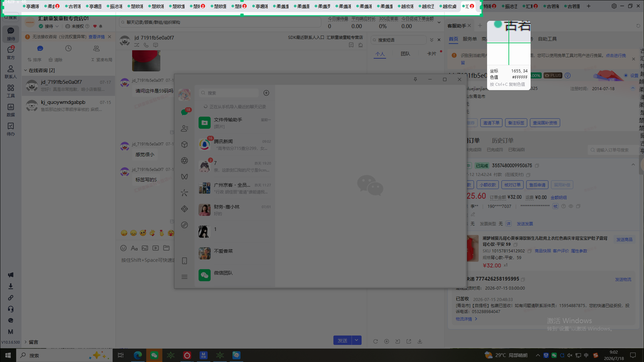Open the 文件传输助手 chat in WeChat
The image size is (644, 362).
click(234, 123)
